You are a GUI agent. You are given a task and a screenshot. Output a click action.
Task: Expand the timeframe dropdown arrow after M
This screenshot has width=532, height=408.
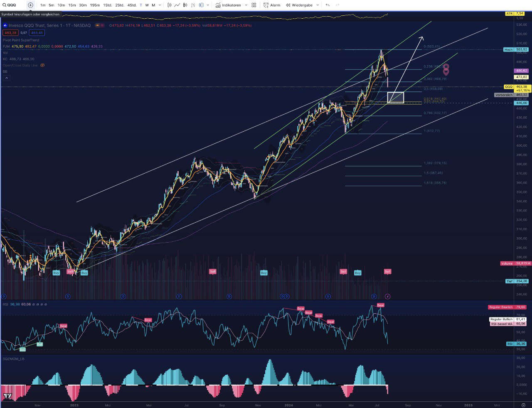(x=160, y=5)
